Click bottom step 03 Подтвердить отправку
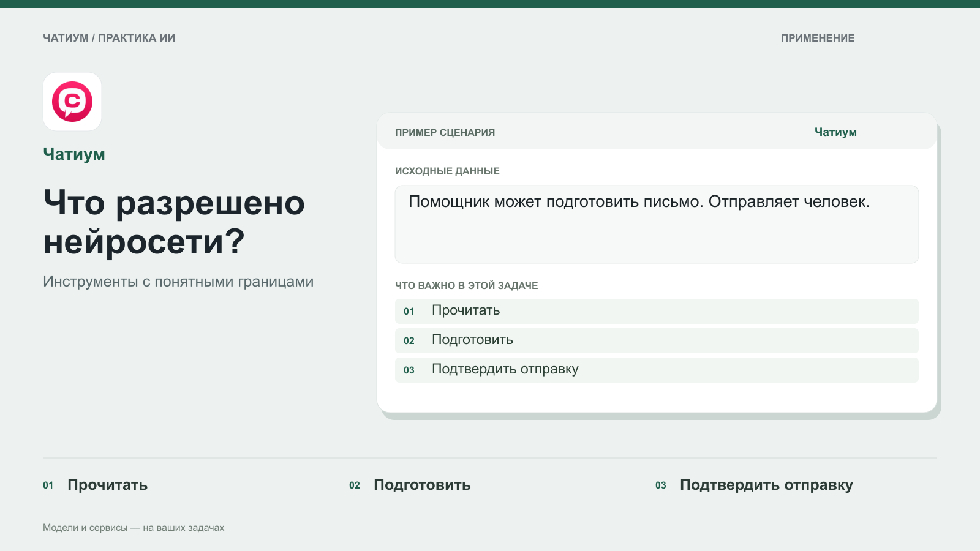The height and width of the screenshot is (551, 980). 754,485
